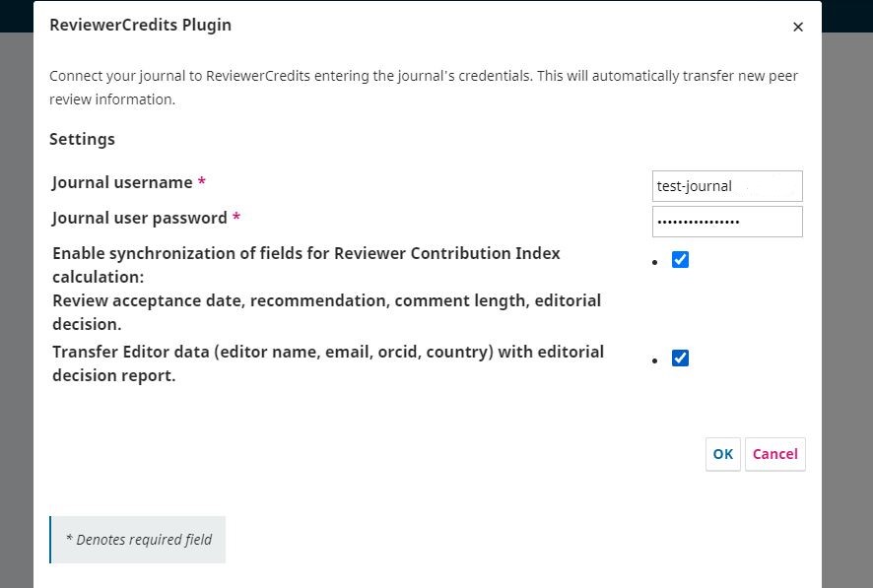Screen dimensions: 873x588
Task: Cancel the plugin settings dialog
Action: click(774, 454)
